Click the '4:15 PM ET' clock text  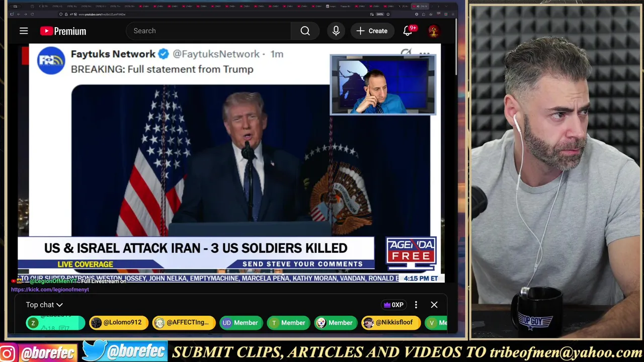point(421,278)
